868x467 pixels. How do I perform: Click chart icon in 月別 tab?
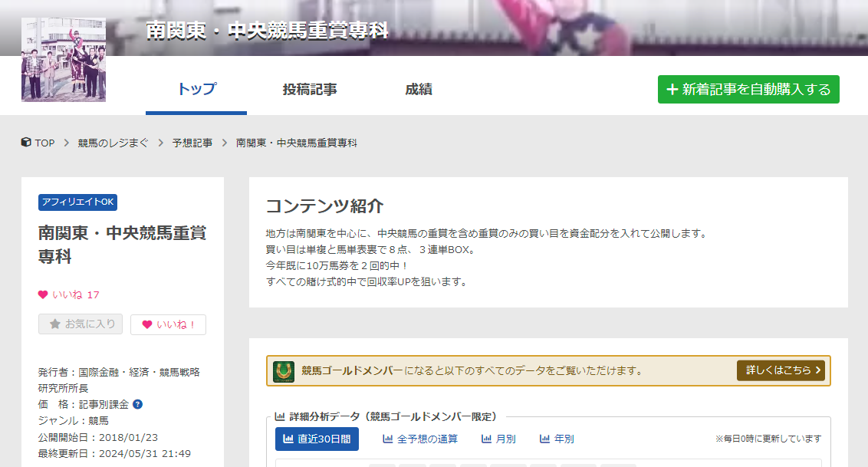pyautogui.click(x=487, y=439)
